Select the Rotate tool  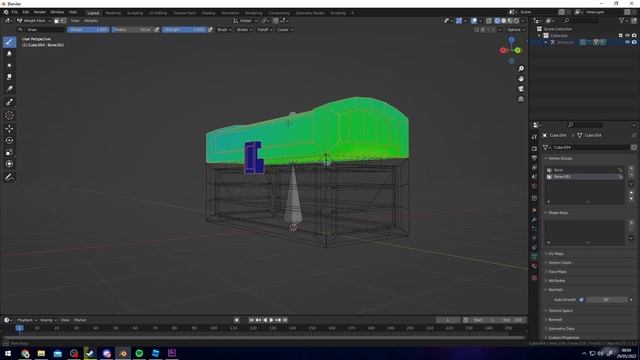[x=9, y=140]
